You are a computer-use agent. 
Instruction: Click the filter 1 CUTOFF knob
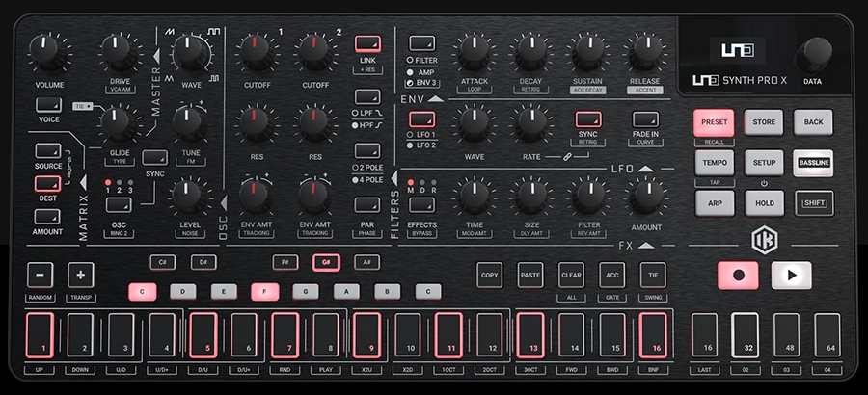coord(257,53)
